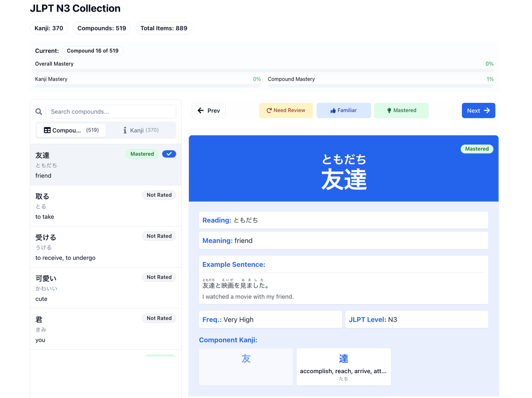Screen dimensions: 532x398
Task: Click the search magnifier icon
Action: 39,112
